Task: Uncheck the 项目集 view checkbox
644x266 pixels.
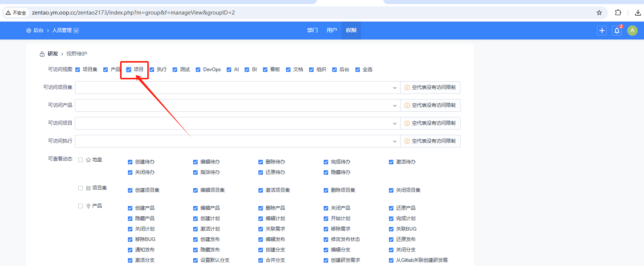Action: point(78,70)
